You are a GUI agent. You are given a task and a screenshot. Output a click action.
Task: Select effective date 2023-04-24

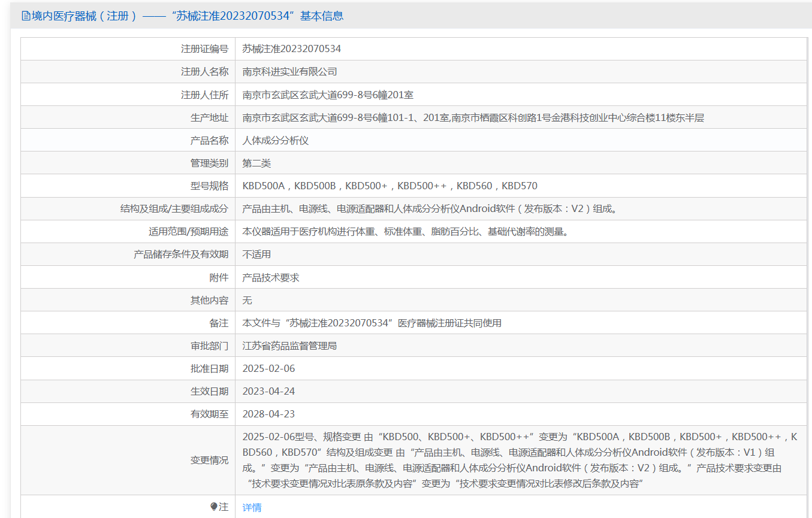[268, 391]
